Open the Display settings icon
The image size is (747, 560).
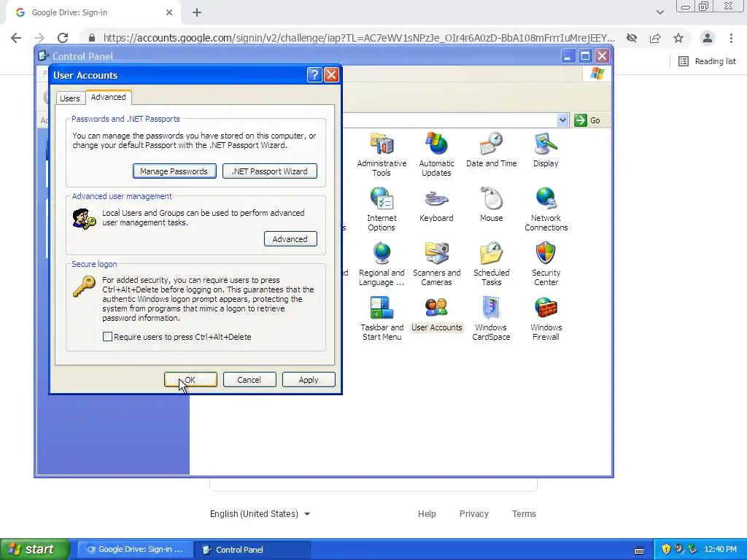point(546,149)
